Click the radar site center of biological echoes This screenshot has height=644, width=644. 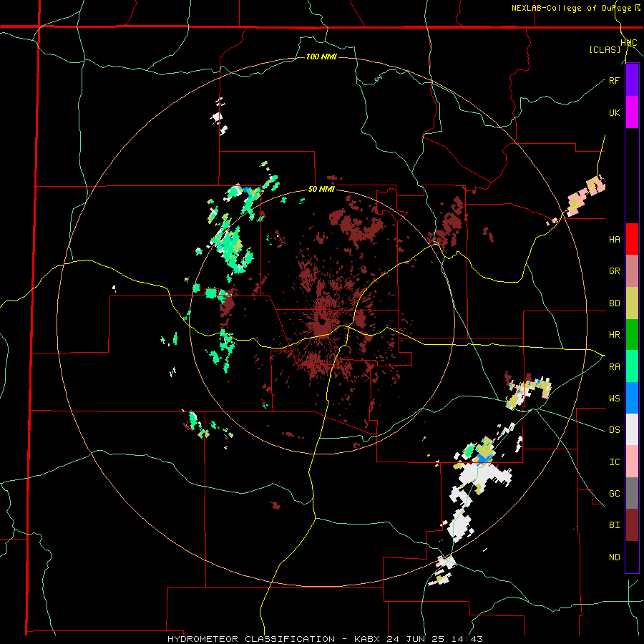coord(323,320)
